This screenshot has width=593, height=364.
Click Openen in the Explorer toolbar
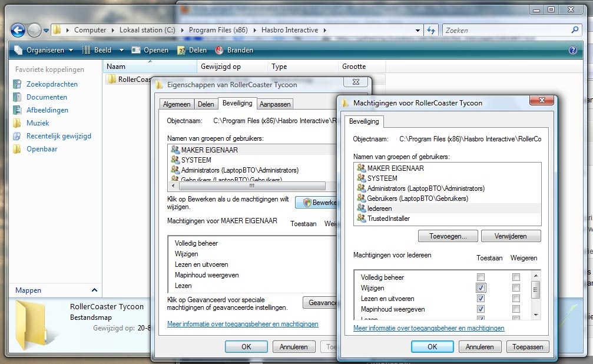(x=150, y=50)
